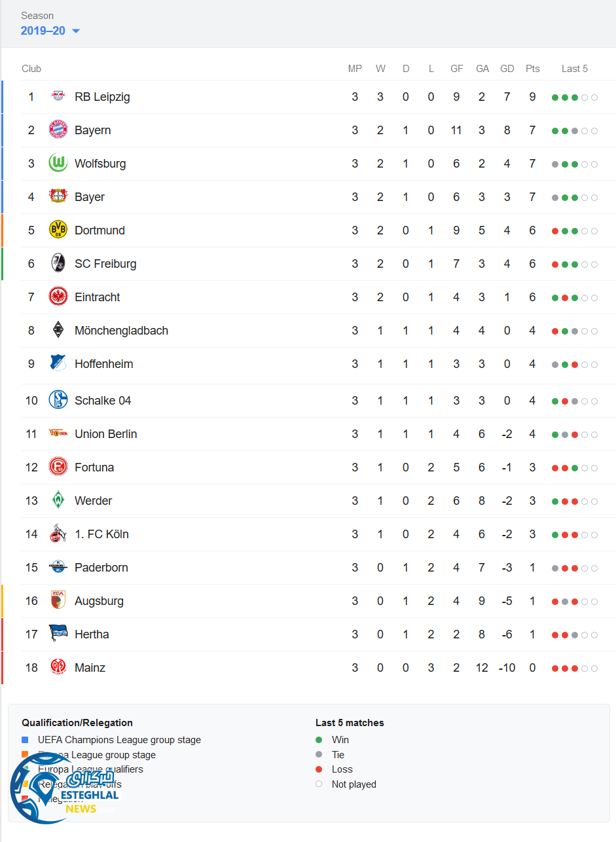Click the RB Leipzig club logo
The image size is (616, 842).
pyautogui.click(x=58, y=97)
